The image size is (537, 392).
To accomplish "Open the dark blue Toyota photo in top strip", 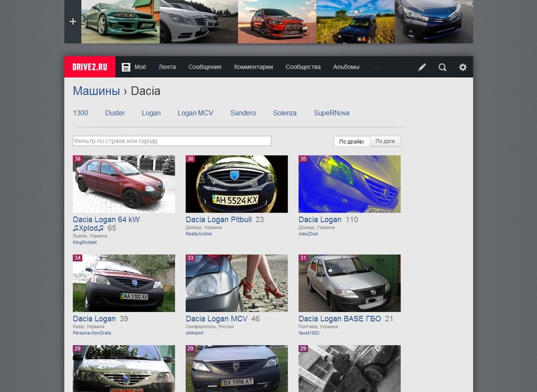I will 434,22.
